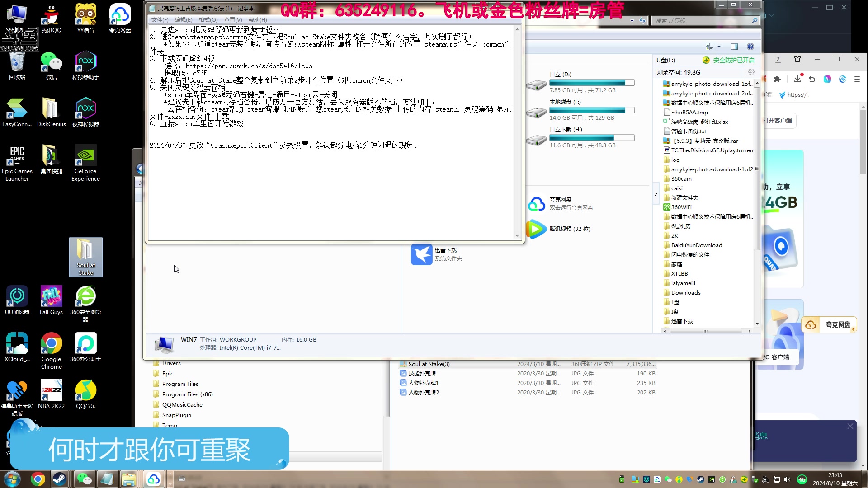868x488 pixels.
Task: Collapse the U盘 side panel arrow
Action: [656, 194]
